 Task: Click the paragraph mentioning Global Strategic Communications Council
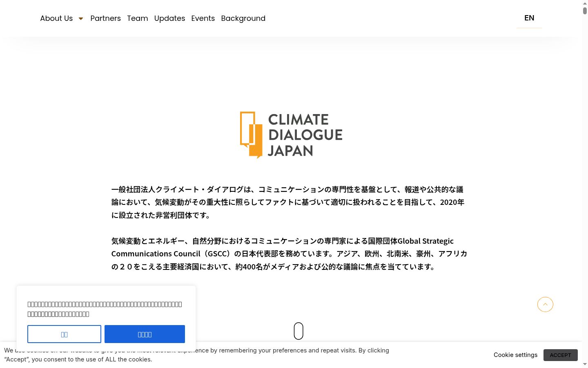click(x=289, y=254)
